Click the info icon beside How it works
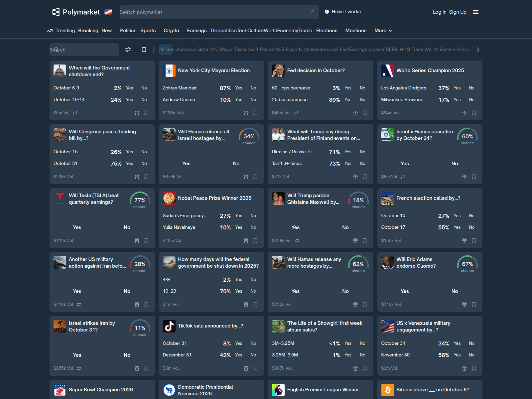This screenshot has width=532, height=399. click(x=327, y=12)
